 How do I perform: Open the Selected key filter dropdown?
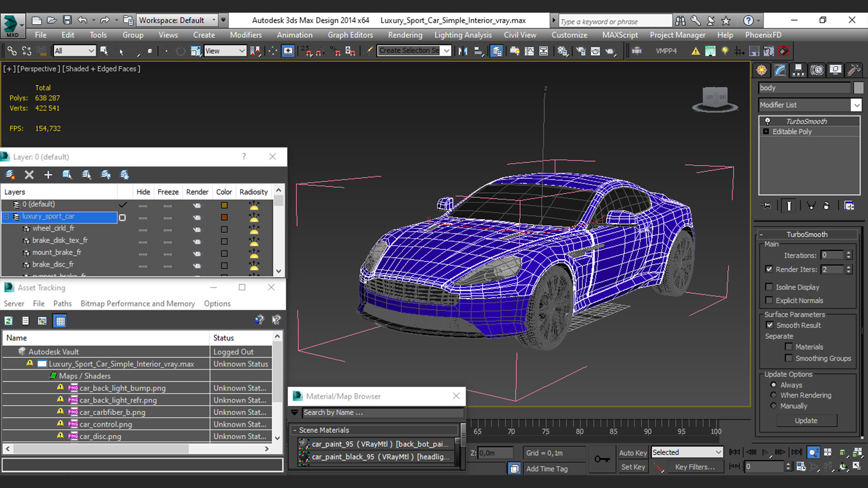coord(687,452)
